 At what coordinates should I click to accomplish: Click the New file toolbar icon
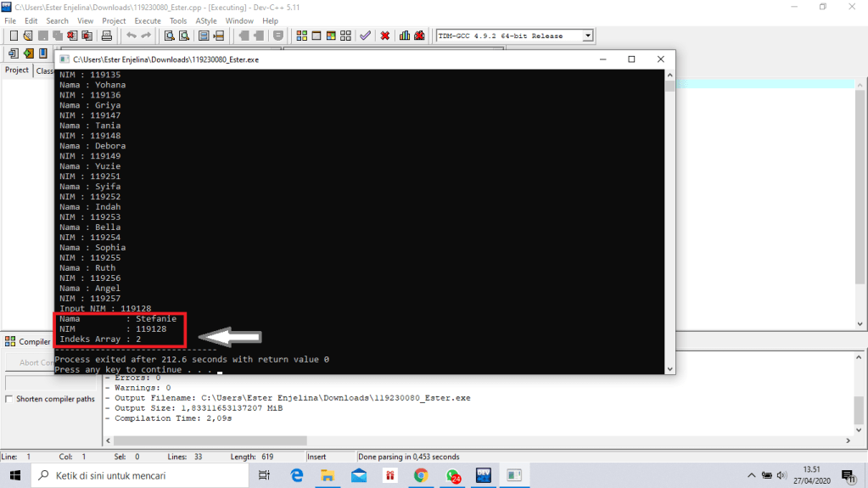(13, 36)
